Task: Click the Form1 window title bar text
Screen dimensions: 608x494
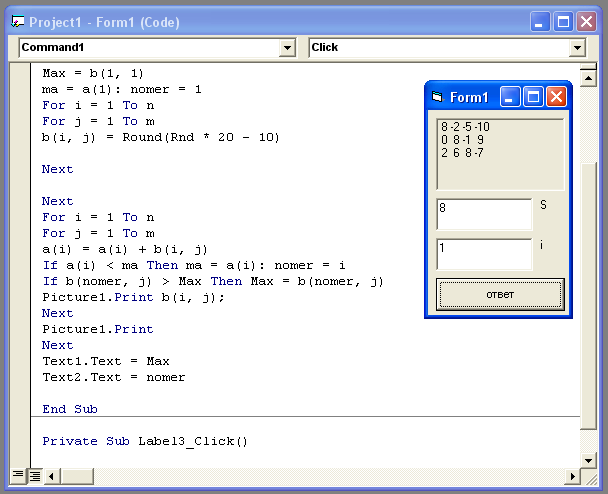Action: coord(469,97)
